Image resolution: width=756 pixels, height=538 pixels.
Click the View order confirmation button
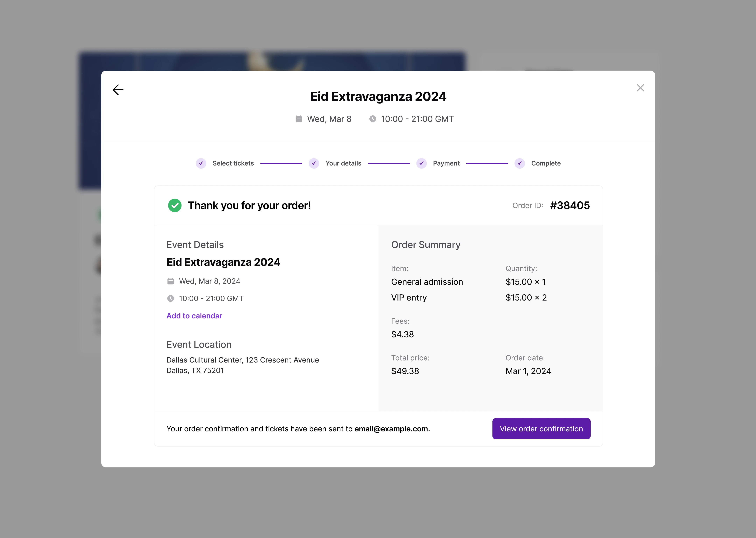click(x=541, y=428)
